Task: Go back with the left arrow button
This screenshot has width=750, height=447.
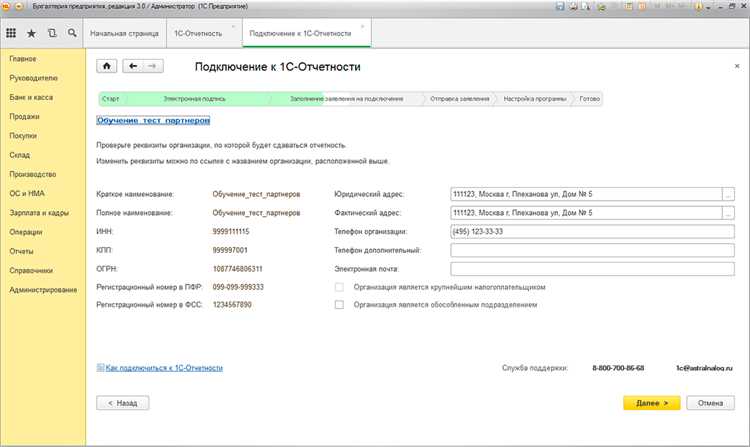Action: [133, 66]
